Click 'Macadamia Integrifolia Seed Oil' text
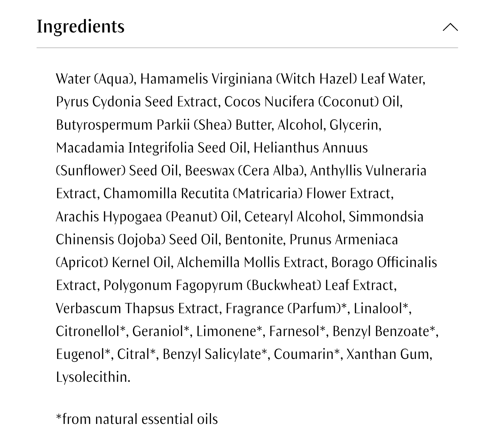 click(x=152, y=147)
